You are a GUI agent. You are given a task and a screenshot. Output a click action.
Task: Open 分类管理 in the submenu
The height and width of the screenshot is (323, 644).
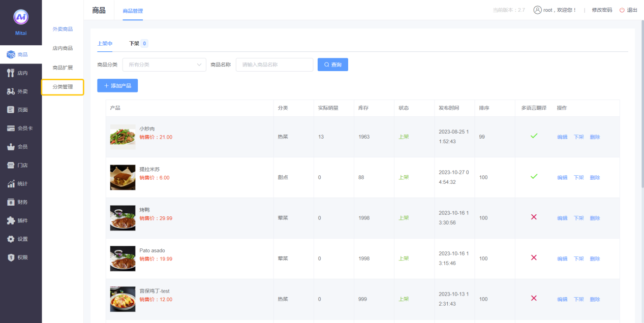[x=63, y=87]
